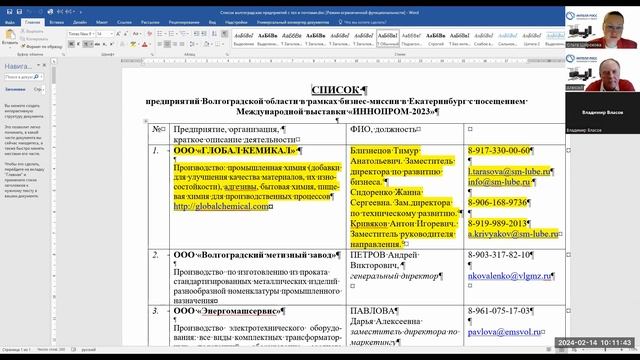Click email pavlova@emsvol.ru

(x=504, y=332)
